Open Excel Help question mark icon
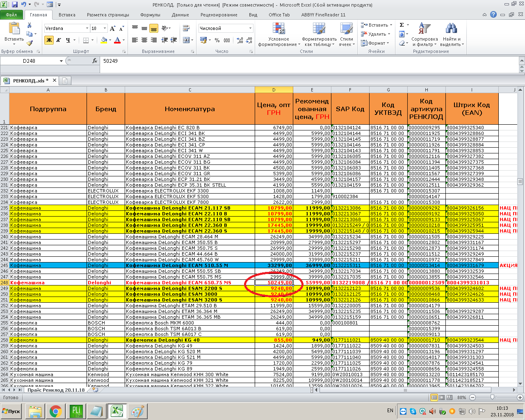525x420 pixels. pyautogui.click(x=493, y=15)
